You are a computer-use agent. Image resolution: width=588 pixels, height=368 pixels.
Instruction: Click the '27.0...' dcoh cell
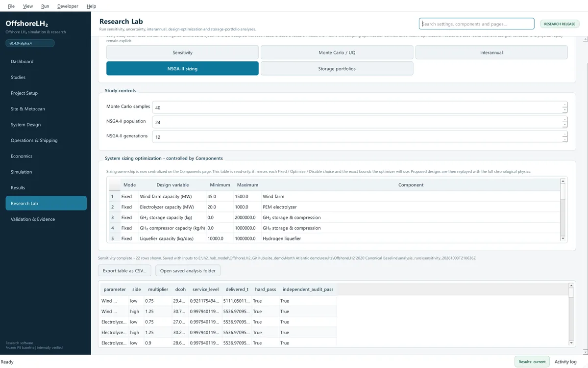pyautogui.click(x=180, y=322)
